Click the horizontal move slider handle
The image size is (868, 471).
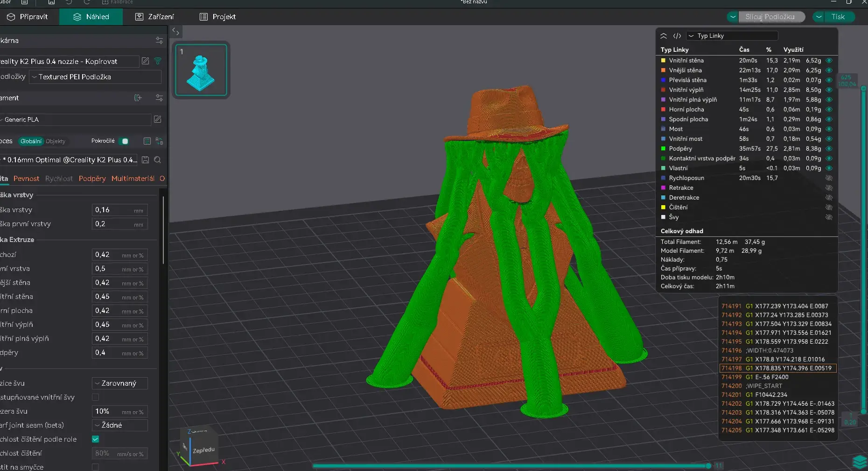click(x=708, y=465)
